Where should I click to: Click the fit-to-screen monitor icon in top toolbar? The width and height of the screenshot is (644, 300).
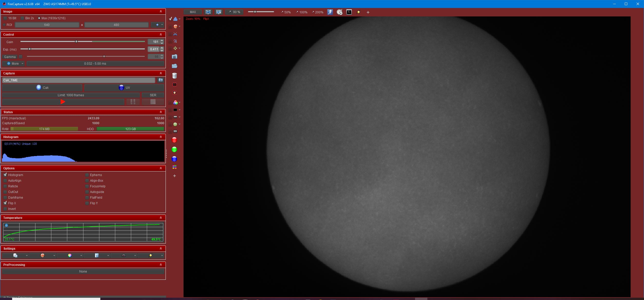pyautogui.click(x=208, y=12)
